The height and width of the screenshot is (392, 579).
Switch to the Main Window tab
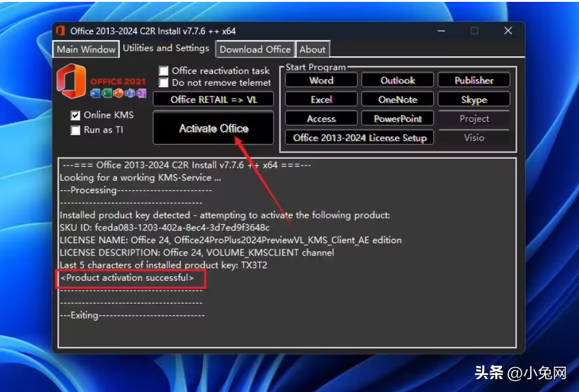[86, 49]
